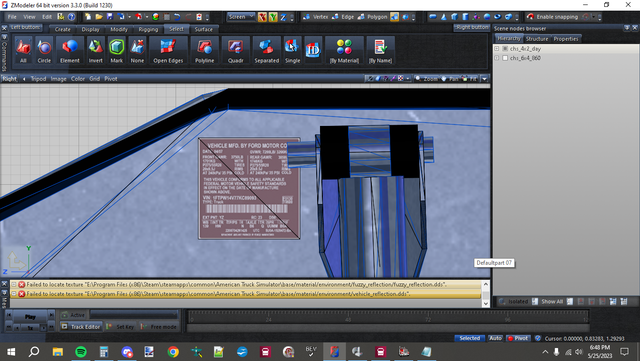
Task: Undo the last action
Action: (177, 17)
